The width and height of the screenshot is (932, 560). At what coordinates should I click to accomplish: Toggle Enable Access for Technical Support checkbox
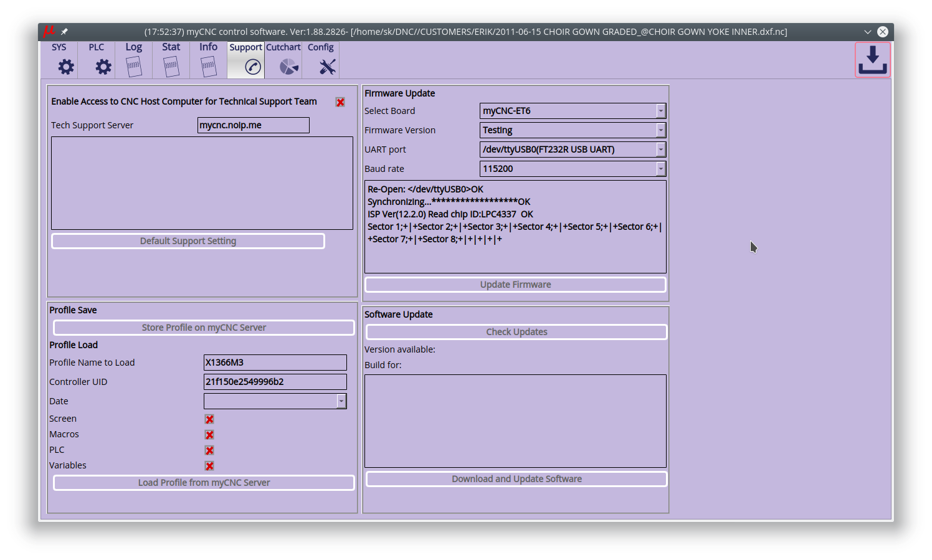click(340, 102)
